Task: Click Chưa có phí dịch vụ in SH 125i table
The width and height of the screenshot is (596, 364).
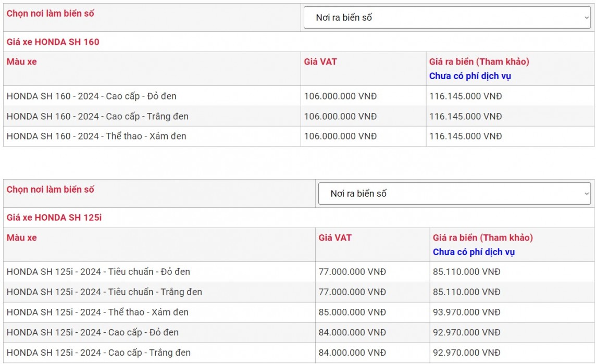Action: [x=474, y=252]
